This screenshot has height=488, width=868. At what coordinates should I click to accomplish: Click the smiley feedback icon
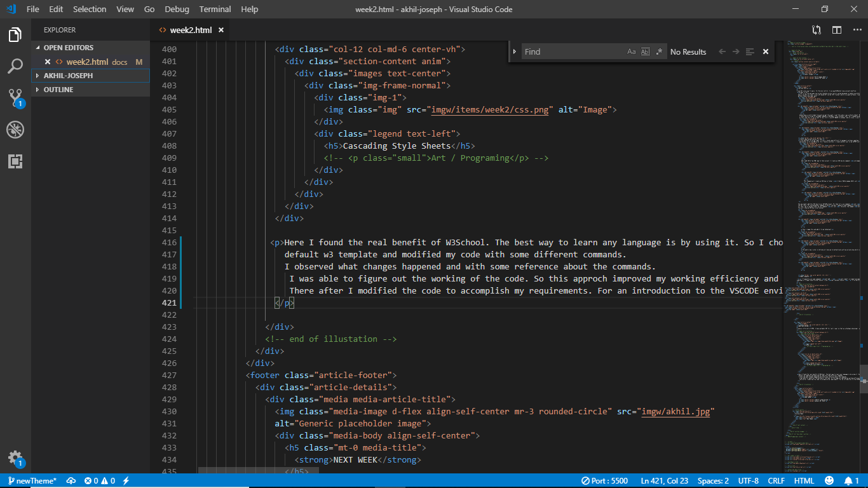point(829,481)
